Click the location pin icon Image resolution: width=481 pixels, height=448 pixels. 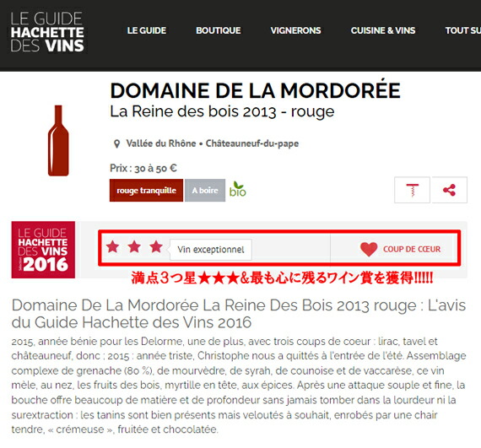(116, 143)
